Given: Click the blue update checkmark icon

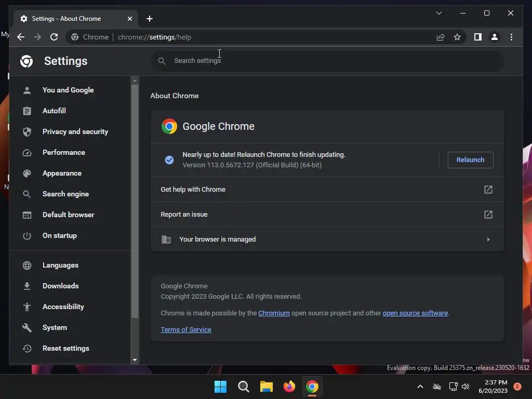Looking at the screenshot, I should [169, 160].
